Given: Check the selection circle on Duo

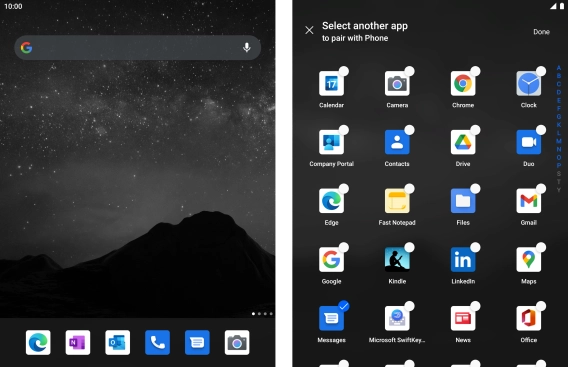Looking at the screenshot, I should 541,130.
